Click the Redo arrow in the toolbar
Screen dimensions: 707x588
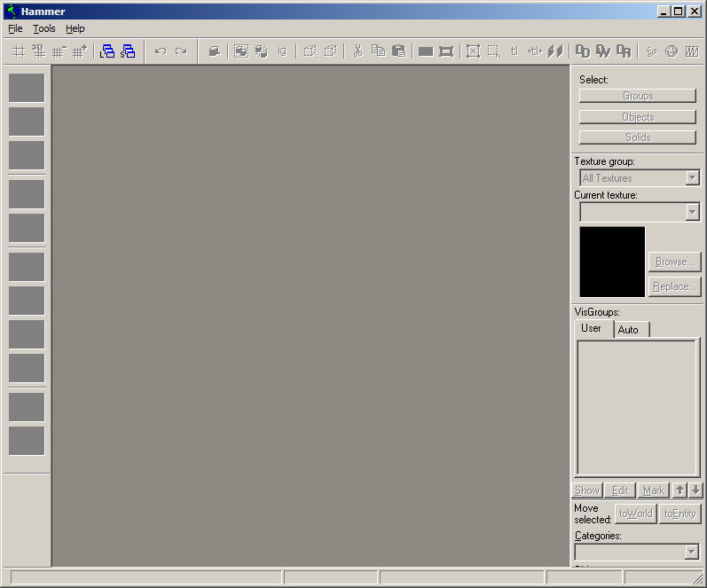tap(181, 51)
